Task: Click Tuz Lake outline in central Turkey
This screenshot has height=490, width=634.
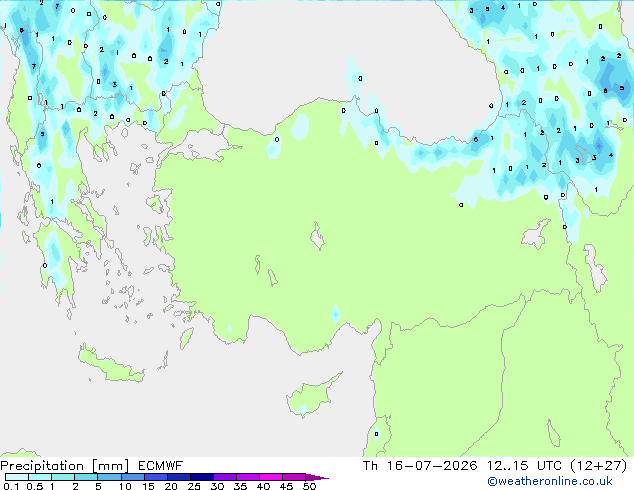Action: point(317,236)
